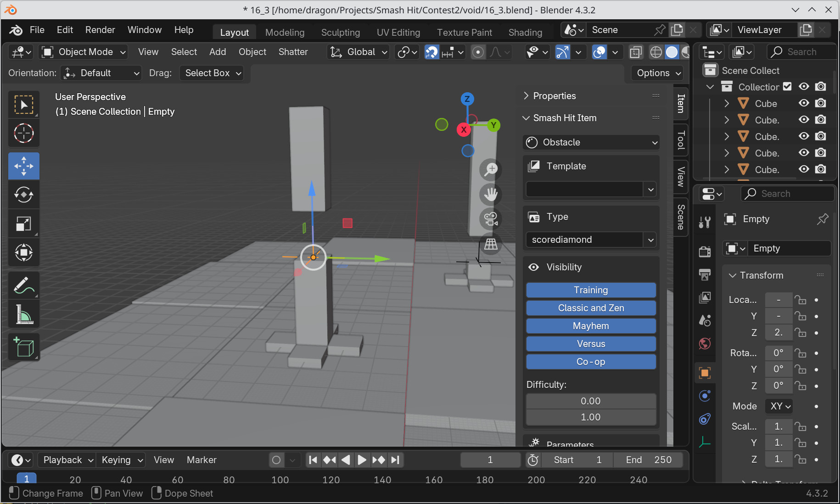This screenshot has width=840, height=504.
Task: Adjust the Difficulty value slider showing 0.00
Action: [591, 401]
